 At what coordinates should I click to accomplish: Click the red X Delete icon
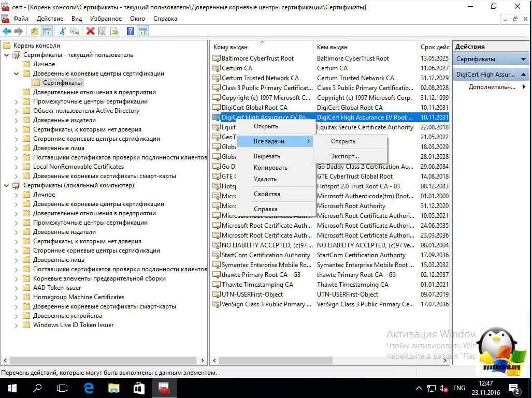pyautogui.click(x=90, y=32)
